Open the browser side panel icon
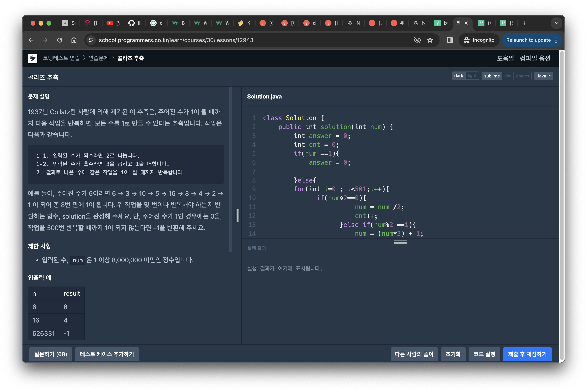587x392 pixels. [x=450, y=40]
